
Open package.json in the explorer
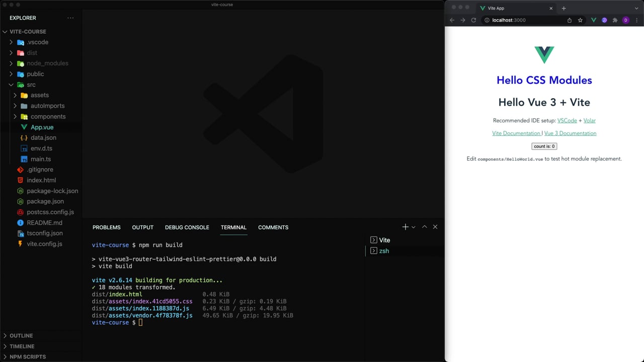[45, 202]
